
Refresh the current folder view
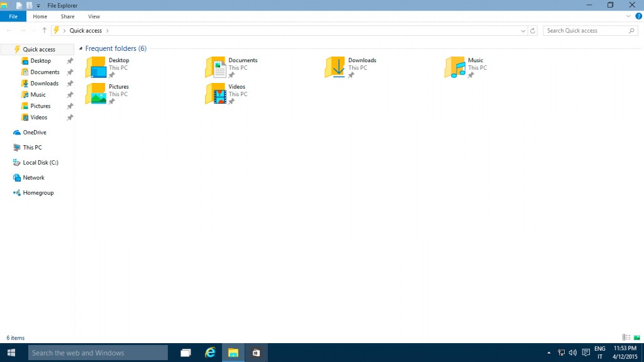533,31
